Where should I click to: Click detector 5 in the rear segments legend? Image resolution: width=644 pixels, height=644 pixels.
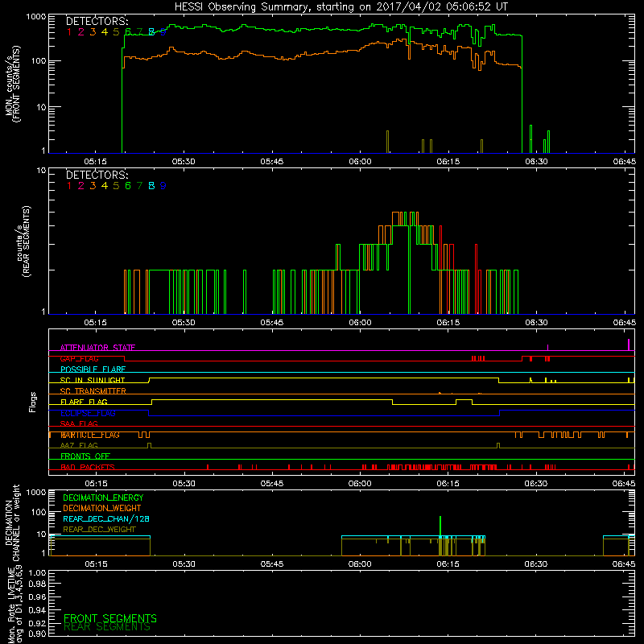pos(116,186)
